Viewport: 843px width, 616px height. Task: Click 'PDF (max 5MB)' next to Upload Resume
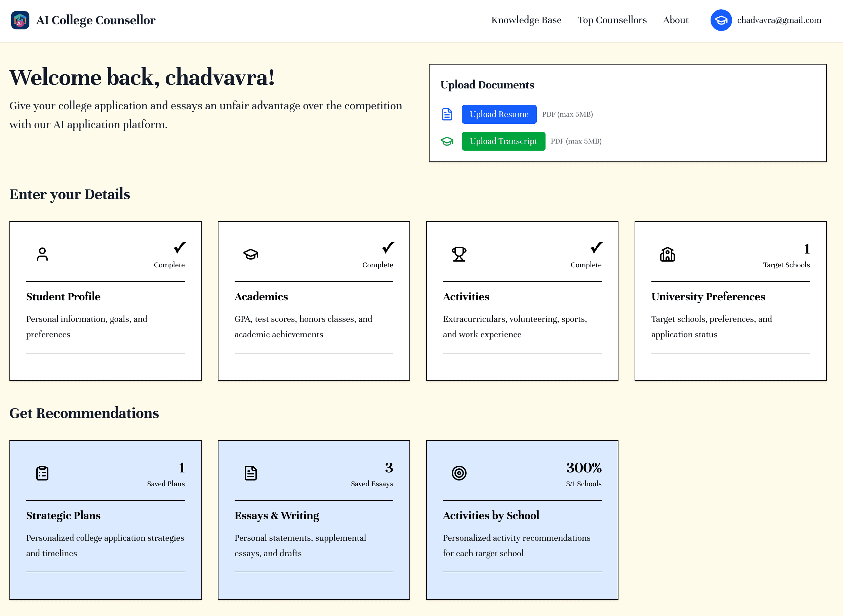pyautogui.click(x=567, y=114)
